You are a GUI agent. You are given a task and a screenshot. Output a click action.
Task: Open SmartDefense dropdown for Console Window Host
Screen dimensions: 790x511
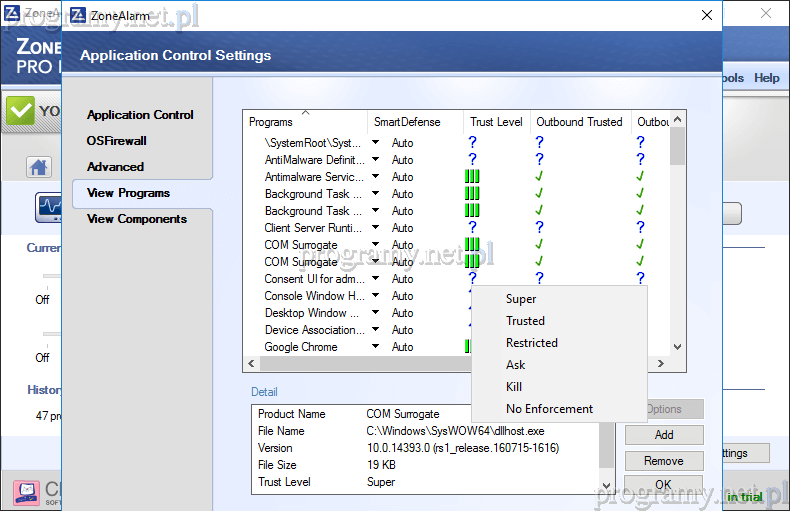(x=376, y=296)
